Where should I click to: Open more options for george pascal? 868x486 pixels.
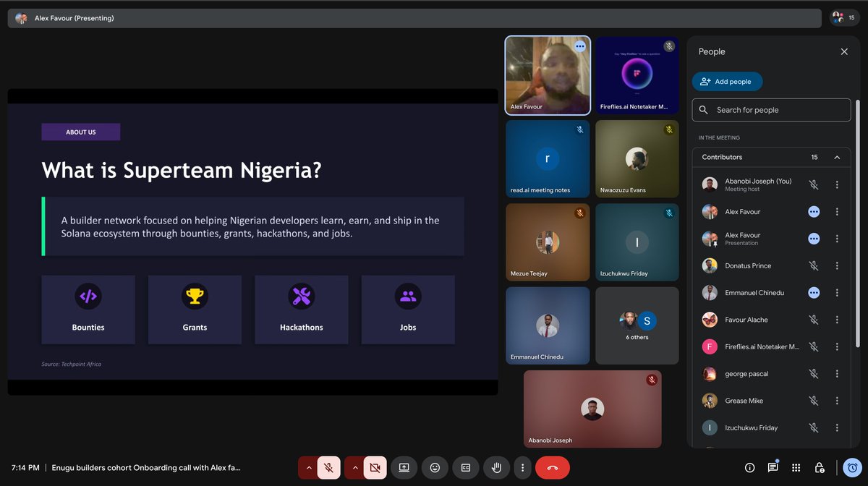pyautogui.click(x=837, y=374)
